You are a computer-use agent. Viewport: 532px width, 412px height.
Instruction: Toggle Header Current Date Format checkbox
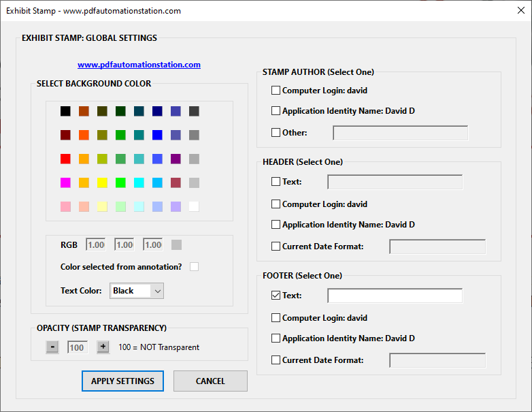coord(276,247)
